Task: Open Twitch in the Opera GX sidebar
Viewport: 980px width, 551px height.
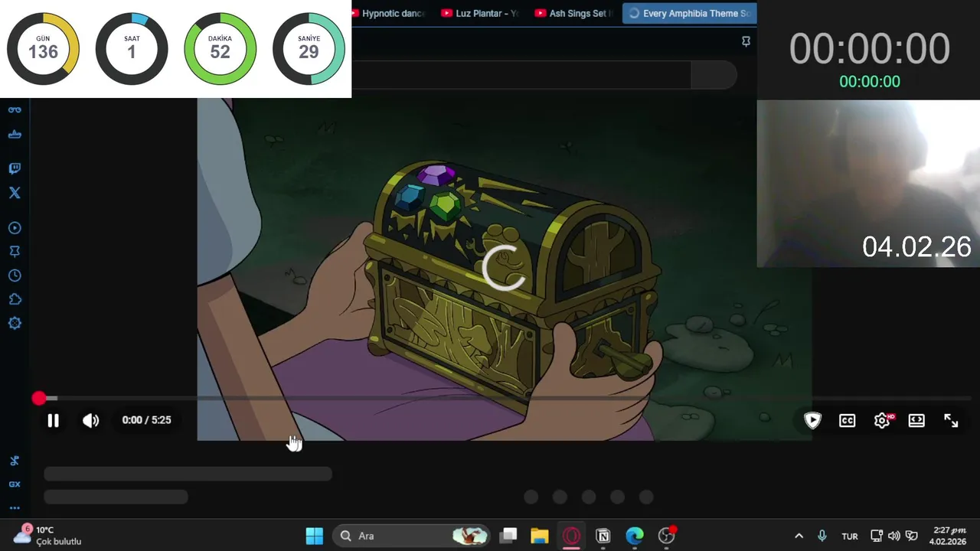Action: 15,168
